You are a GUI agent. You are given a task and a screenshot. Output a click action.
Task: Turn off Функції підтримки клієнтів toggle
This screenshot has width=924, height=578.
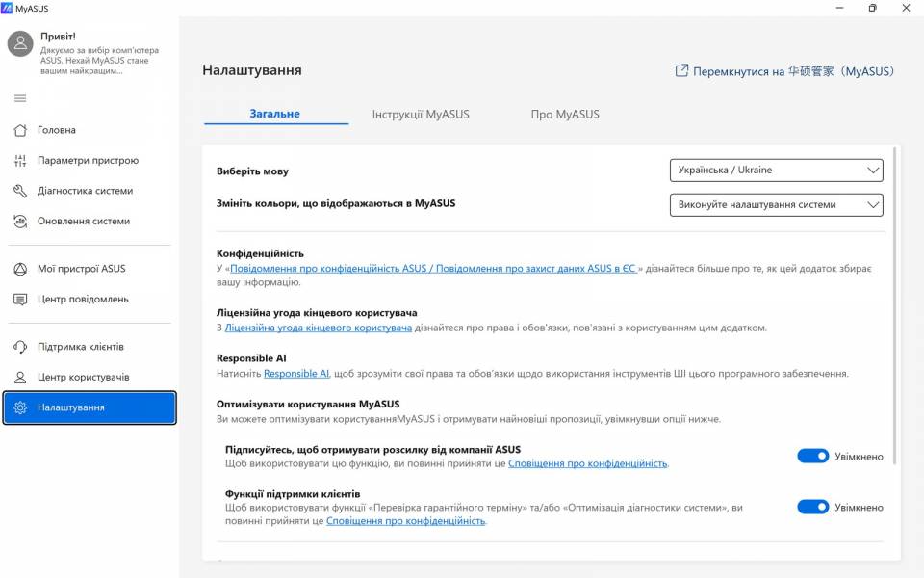click(812, 507)
